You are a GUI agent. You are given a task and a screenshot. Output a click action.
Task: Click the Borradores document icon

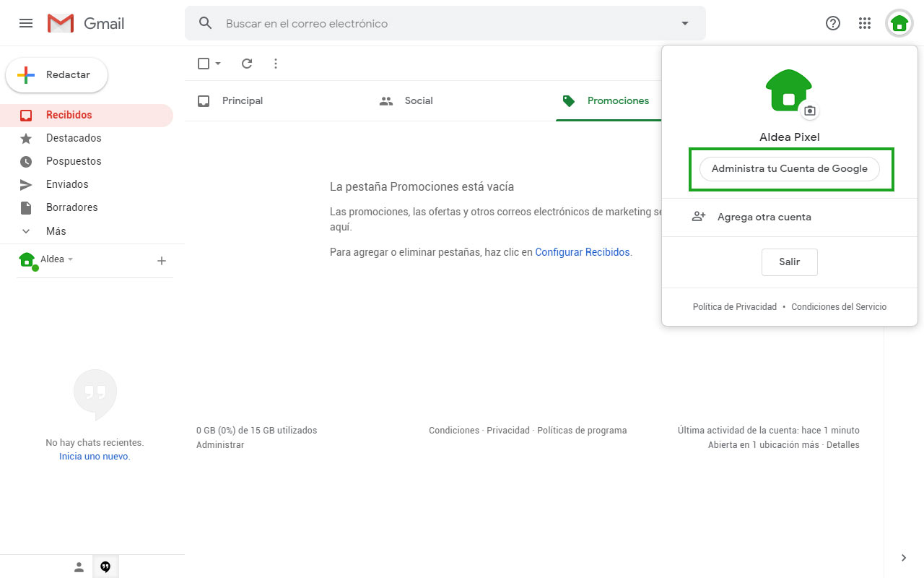(x=26, y=208)
